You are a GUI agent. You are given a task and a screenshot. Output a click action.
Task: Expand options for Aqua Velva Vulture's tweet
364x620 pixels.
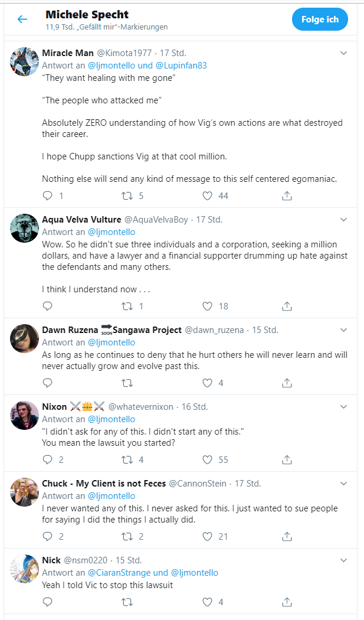[x=343, y=220]
